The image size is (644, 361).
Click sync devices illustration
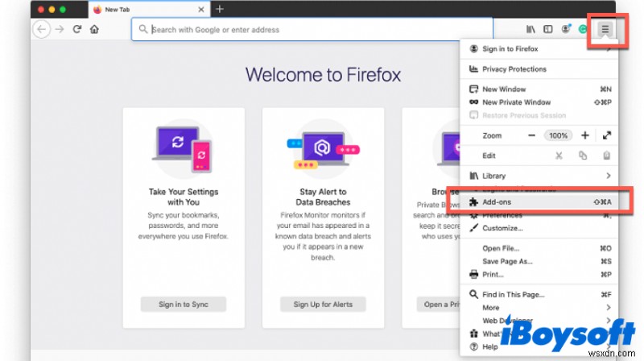click(184, 149)
